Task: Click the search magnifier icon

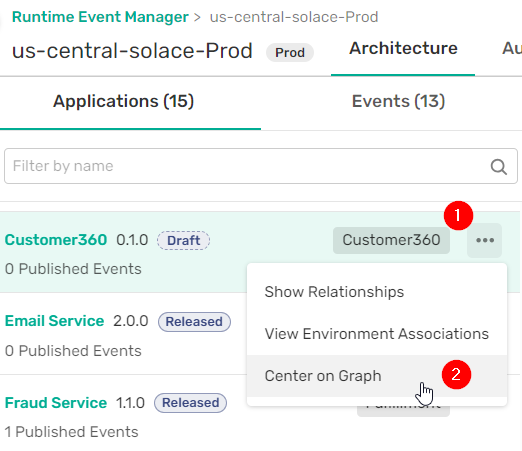Action: tap(499, 167)
